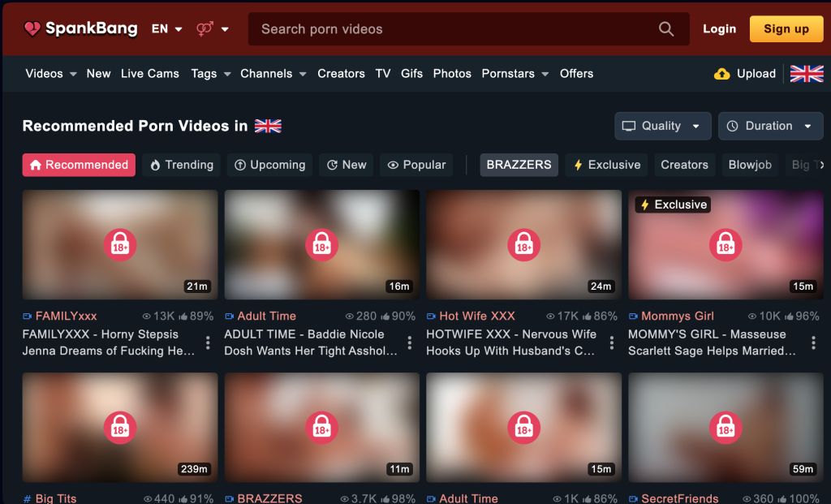Open the EN language dropdown
This screenshot has height=504, width=831.
tap(166, 29)
